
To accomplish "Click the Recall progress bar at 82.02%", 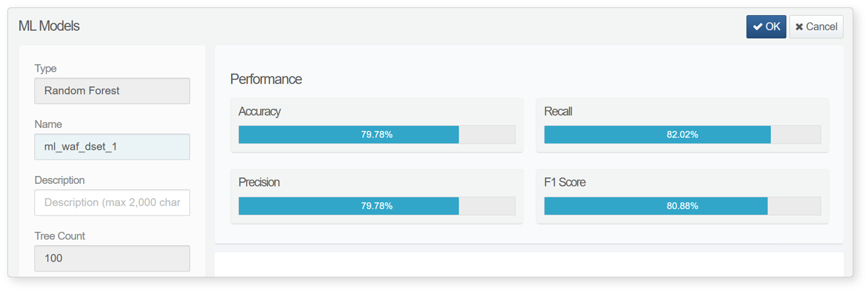I will (683, 134).
